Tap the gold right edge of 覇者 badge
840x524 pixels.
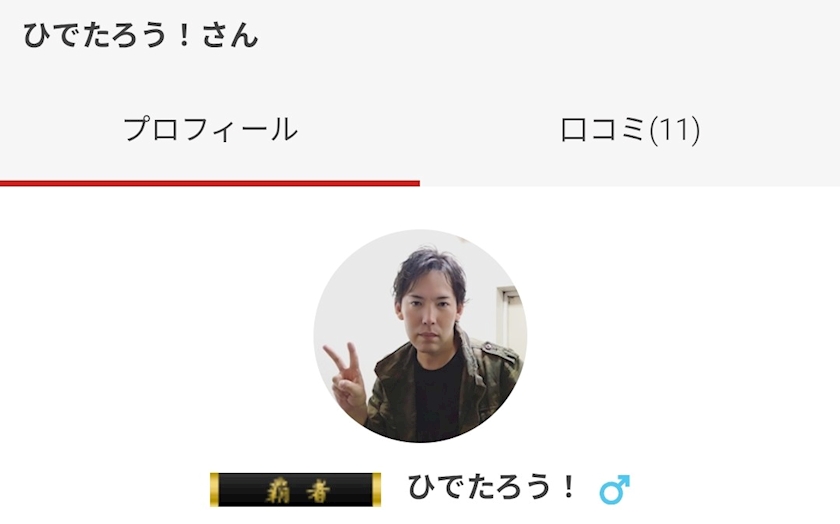(x=376, y=489)
